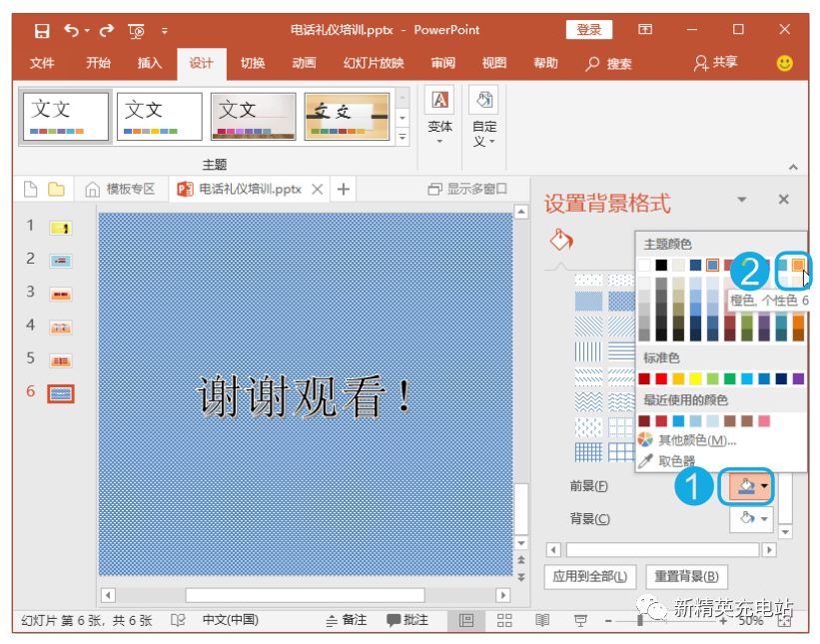Select the wood-floor theme thumbnail
This screenshot has width=820, height=644.
253,117
